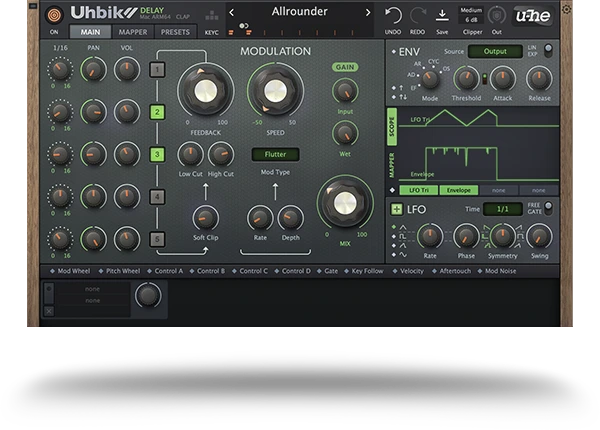Screen dimensions: 600x430
Task: Click the GAIN button
Action: (x=345, y=67)
